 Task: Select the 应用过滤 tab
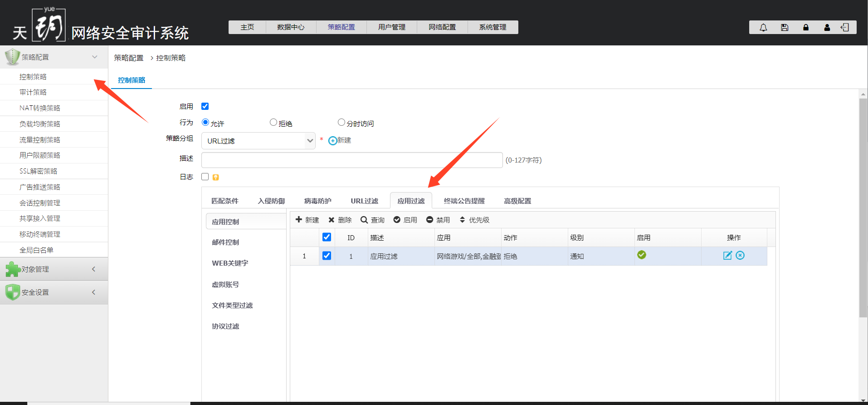tap(411, 201)
